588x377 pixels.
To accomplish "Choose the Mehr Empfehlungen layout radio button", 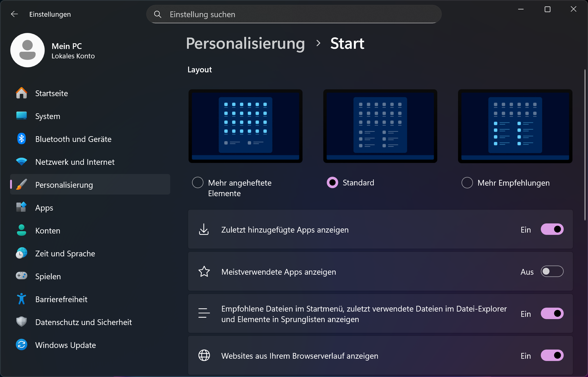I will (x=467, y=183).
